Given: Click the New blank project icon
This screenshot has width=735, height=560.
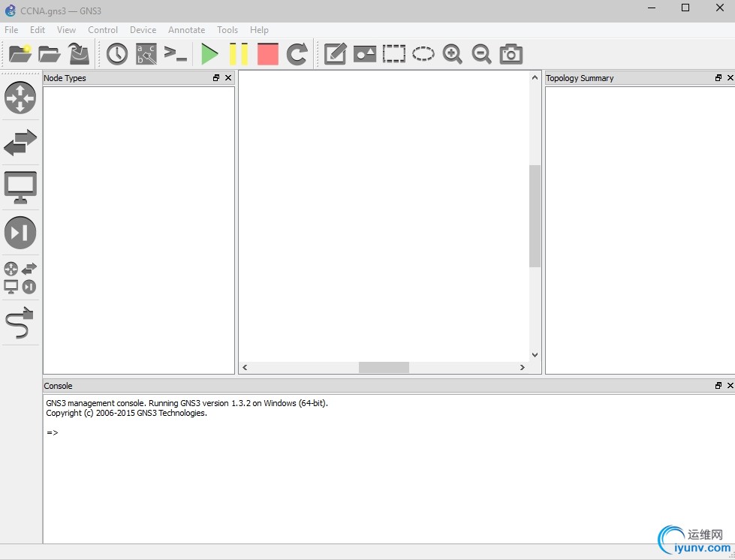Looking at the screenshot, I should pos(20,53).
